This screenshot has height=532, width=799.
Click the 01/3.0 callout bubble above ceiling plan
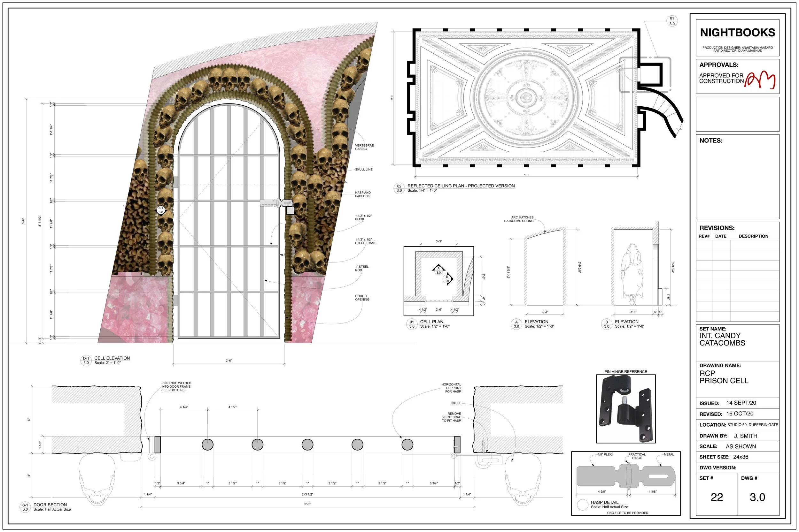click(x=672, y=21)
